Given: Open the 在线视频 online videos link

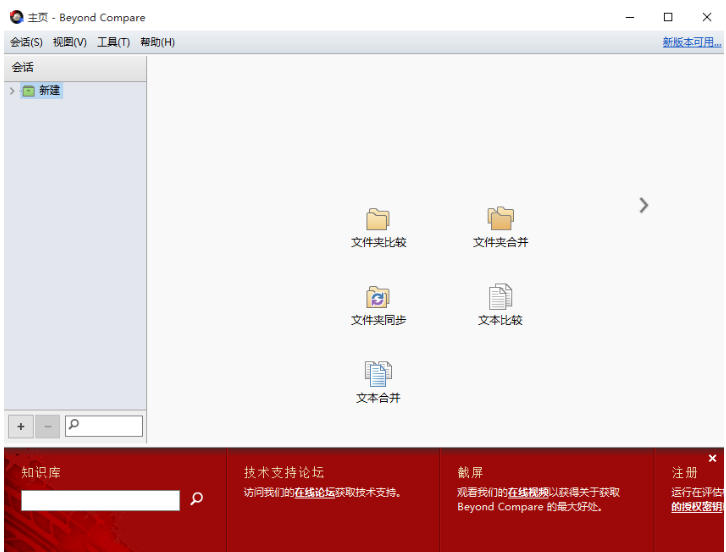Looking at the screenshot, I should [x=528, y=493].
